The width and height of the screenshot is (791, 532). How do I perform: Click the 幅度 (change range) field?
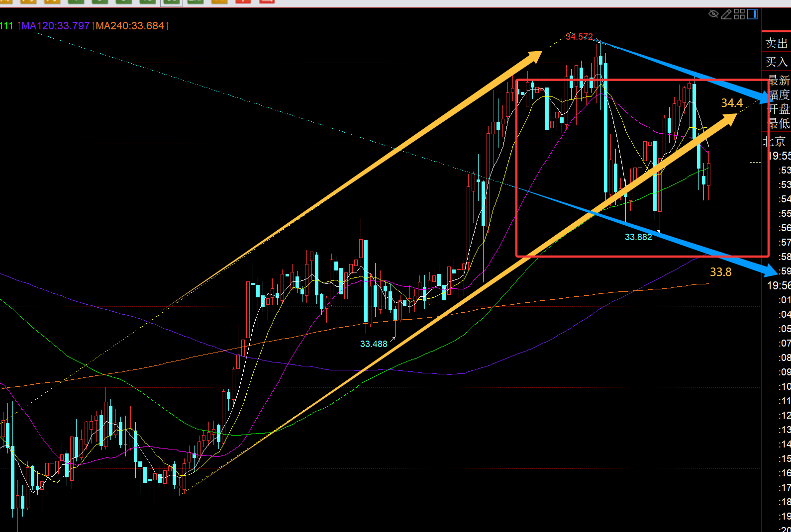[x=779, y=94]
